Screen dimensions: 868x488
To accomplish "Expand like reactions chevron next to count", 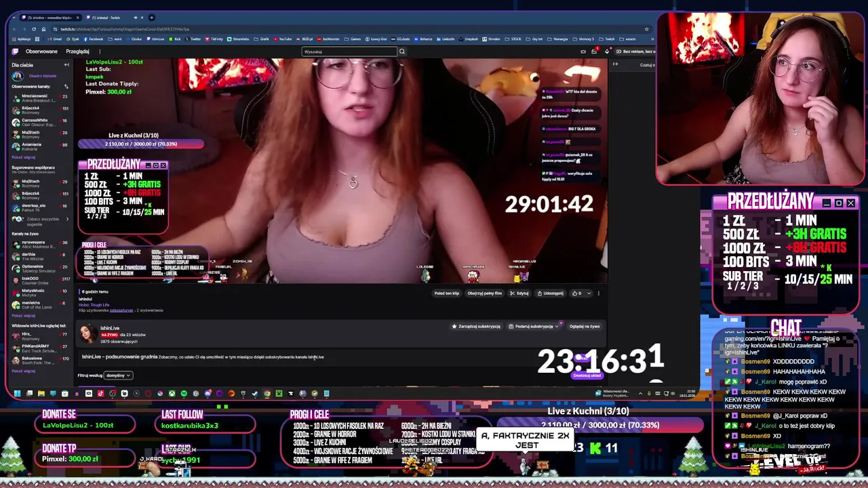I will (588, 293).
